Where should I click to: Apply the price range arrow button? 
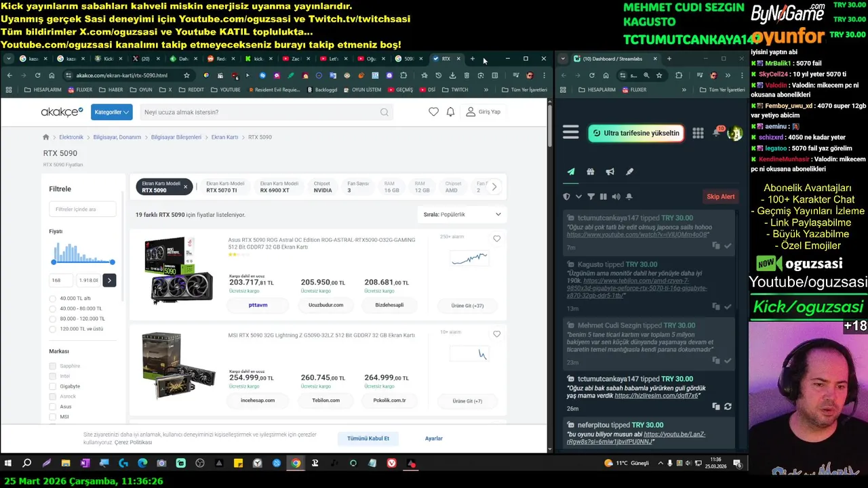click(x=109, y=280)
